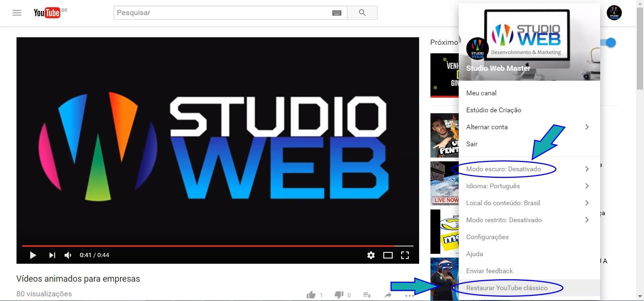Open the video player settings gear icon

[x=371, y=255]
